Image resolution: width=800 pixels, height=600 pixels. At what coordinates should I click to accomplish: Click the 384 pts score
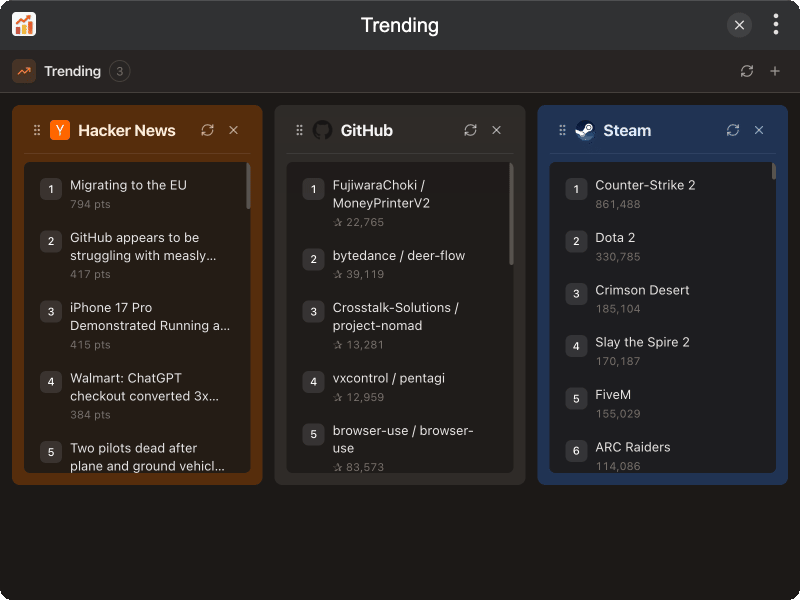90,414
